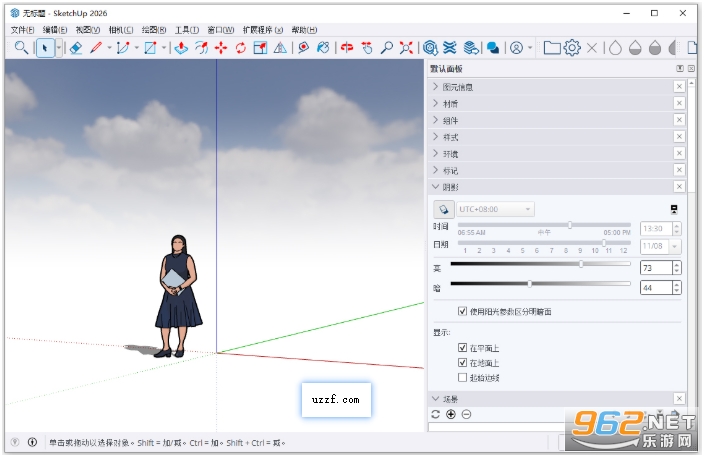Image resolution: width=704 pixels, height=457 pixels.
Task: Select the Zoom Extents tool
Action: point(406,48)
